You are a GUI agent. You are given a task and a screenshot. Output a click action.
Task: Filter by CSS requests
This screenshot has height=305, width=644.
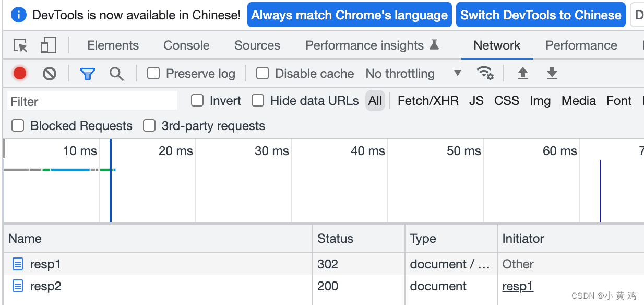point(507,101)
